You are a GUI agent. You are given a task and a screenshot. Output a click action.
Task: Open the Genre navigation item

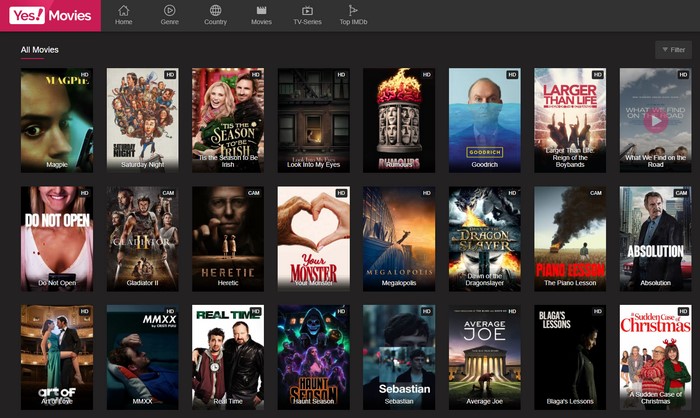(x=170, y=15)
